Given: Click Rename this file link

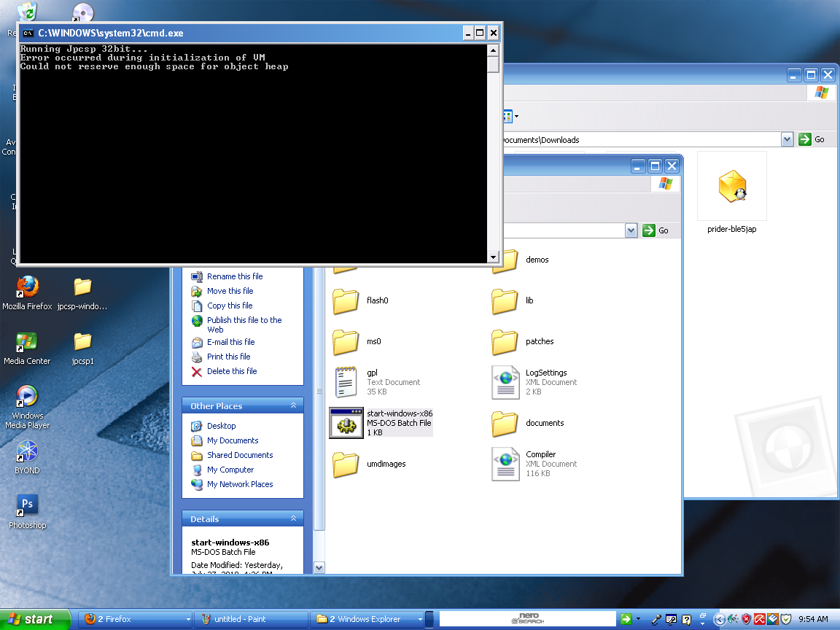Looking at the screenshot, I should (234, 276).
